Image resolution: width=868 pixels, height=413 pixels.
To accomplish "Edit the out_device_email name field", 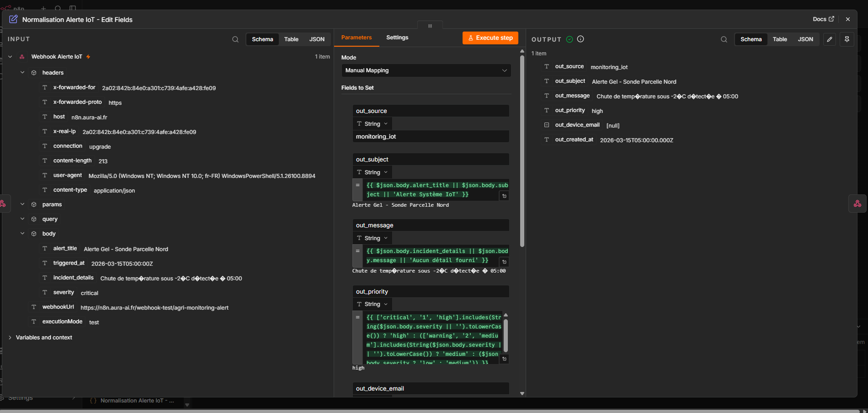I will coord(431,388).
